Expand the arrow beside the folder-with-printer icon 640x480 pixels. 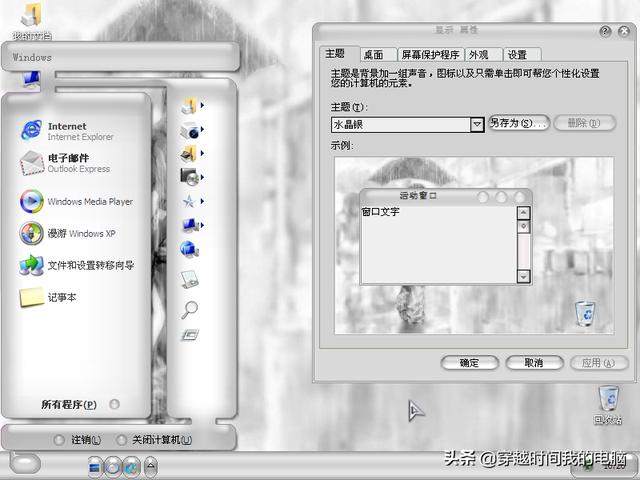(x=202, y=153)
